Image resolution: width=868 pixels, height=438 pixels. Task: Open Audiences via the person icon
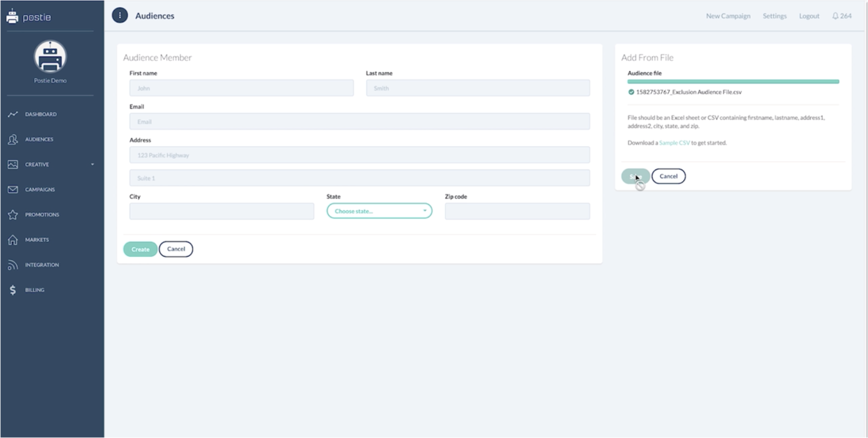13,140
